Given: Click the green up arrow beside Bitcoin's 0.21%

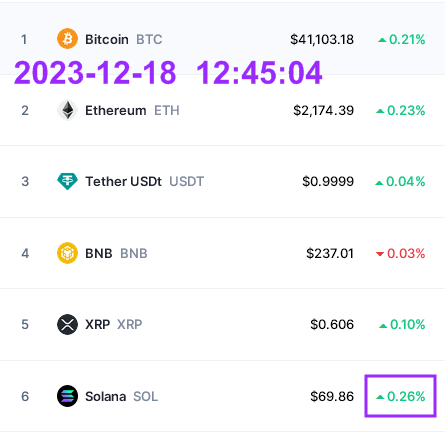Looking at the screenshot, I should click(382, 40).
